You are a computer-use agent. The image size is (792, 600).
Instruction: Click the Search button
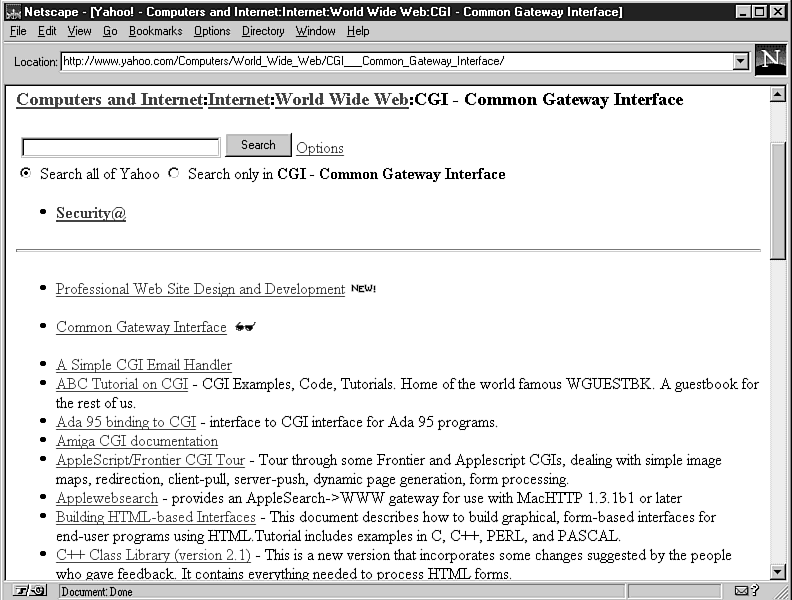(x=258, y=145)
